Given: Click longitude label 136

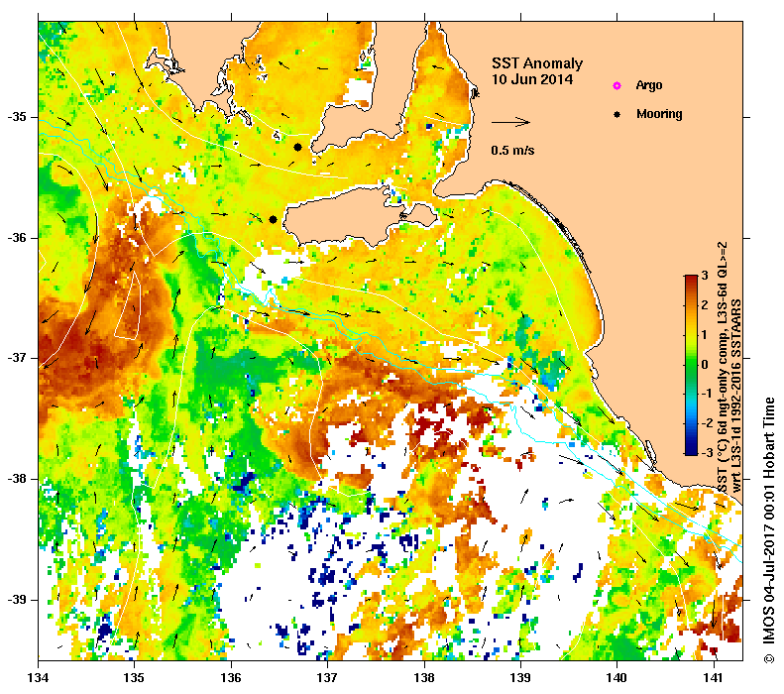Looking at the screenshot, I should pos(231,678).
